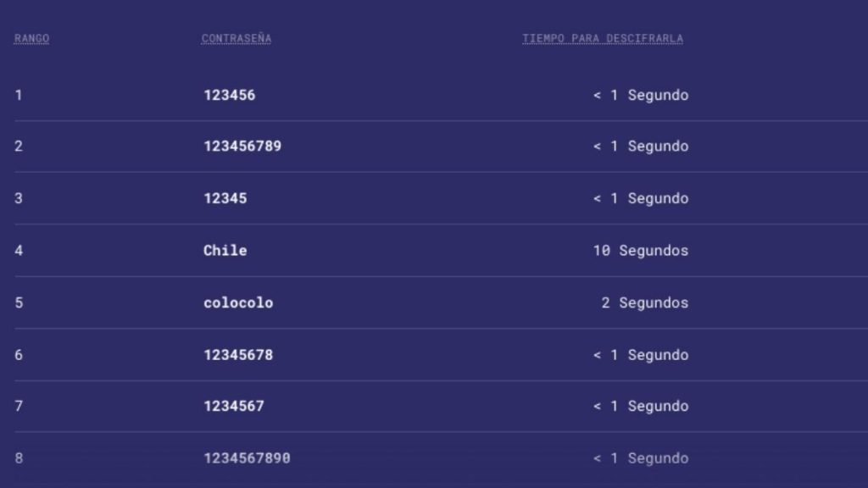Select the password 123456 in row 1

229,95
